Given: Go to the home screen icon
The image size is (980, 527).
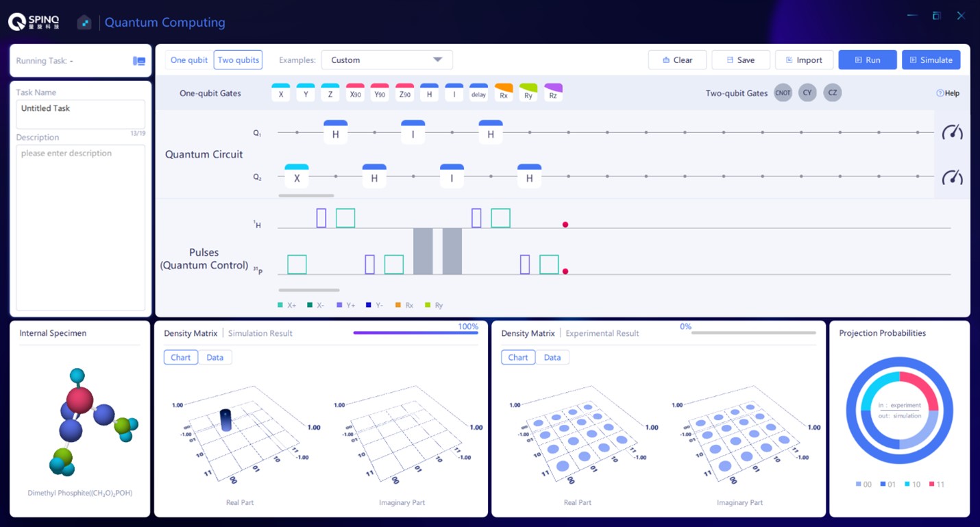Looking at the screenshot, I should [x=84, y=23].
